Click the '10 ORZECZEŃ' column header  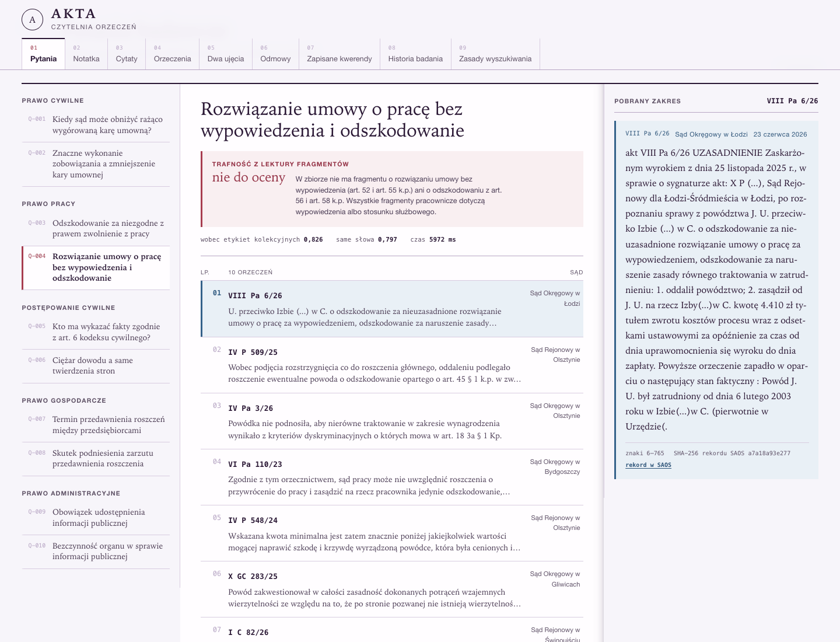[x=250, y=273]
